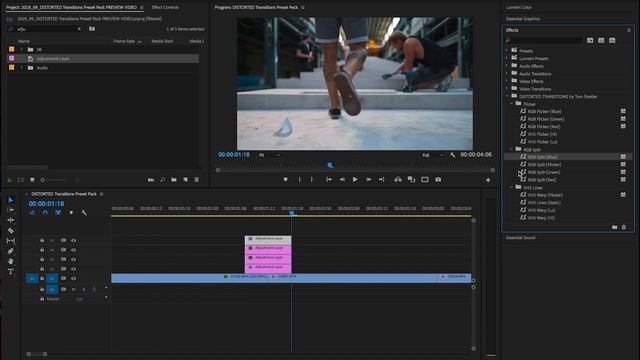This screenshot has width=640, height=360.
Task: Expand Video Transitions folder
Action: [507, 89]
